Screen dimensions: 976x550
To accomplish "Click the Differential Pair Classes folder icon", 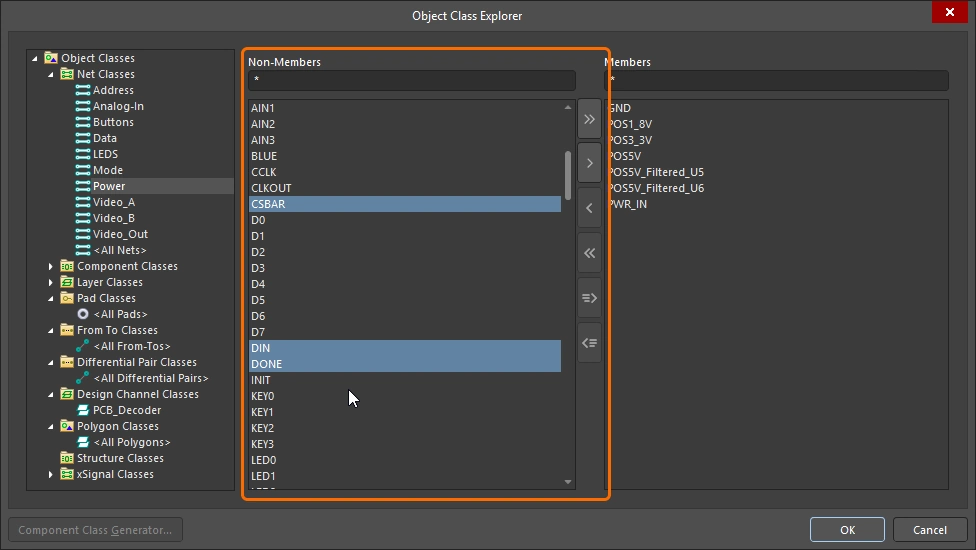I will [67, 362].
